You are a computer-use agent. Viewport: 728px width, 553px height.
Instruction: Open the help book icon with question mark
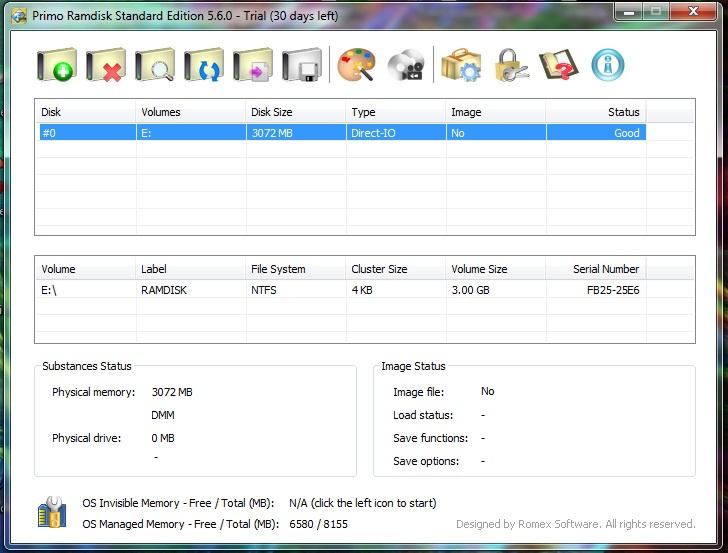click(559, 65)
